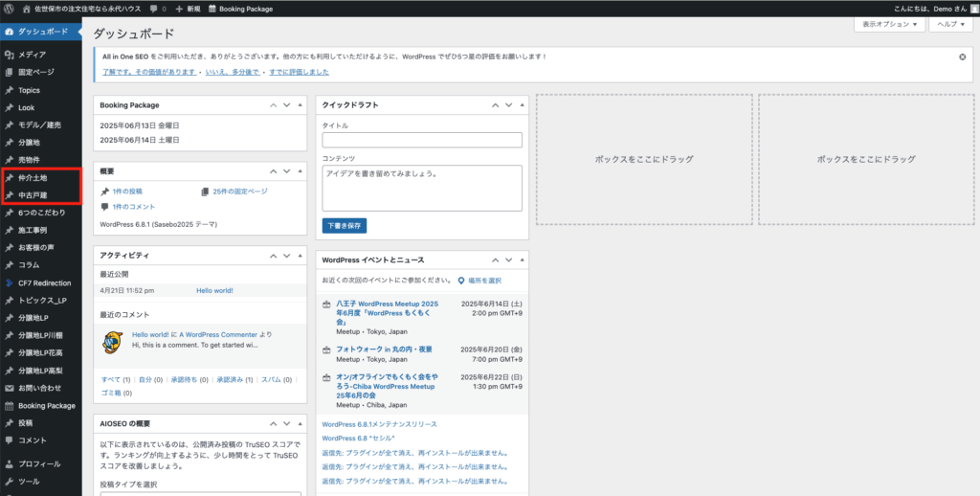980x496 pixels.
Task: Click the pin icon beside 6つのこだわり
Action: (x=9, y=213)
